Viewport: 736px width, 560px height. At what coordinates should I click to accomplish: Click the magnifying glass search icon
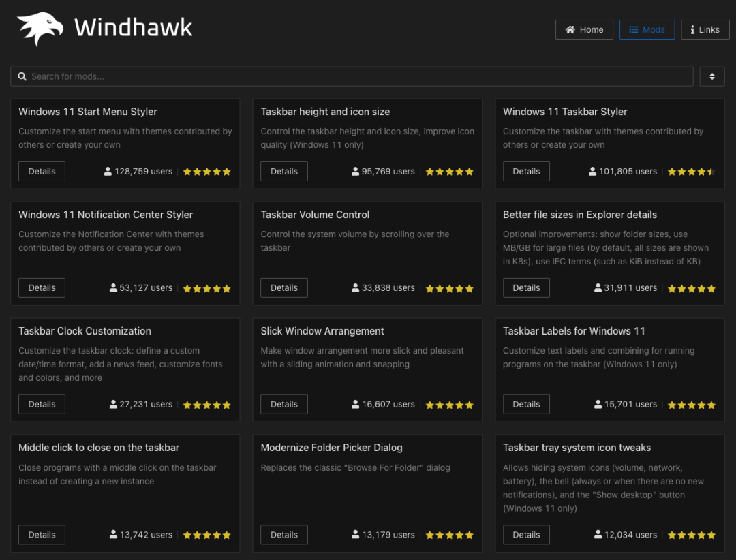point(22,76)
